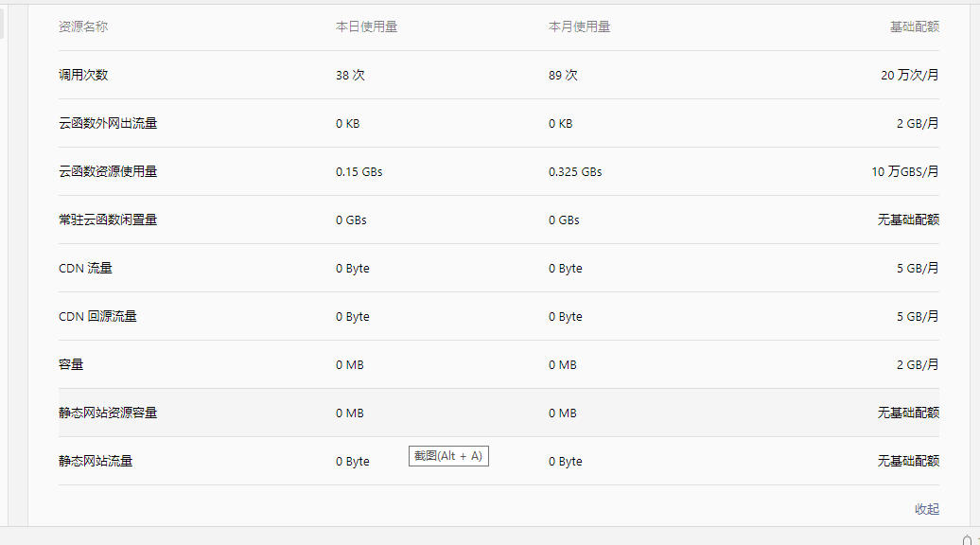This screenshot has width=980, height=545.
Task: Click the 0.325 GBs monthly usage value
Action: coord(575,172)
